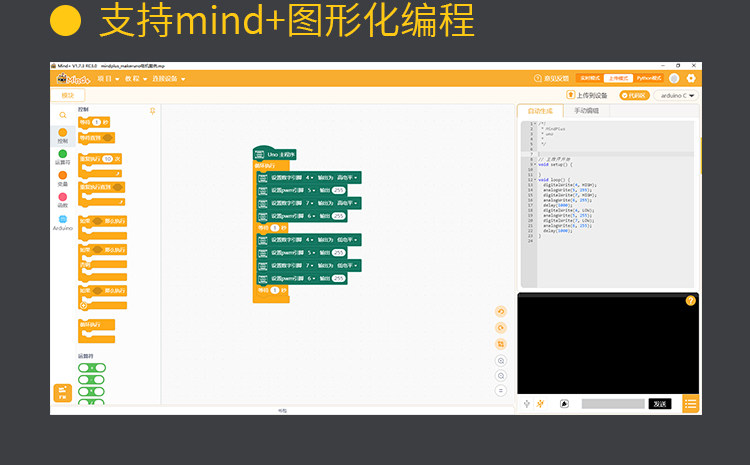Open pin 6 dropdown in first pwm 6 block

(x=312, y=216)
